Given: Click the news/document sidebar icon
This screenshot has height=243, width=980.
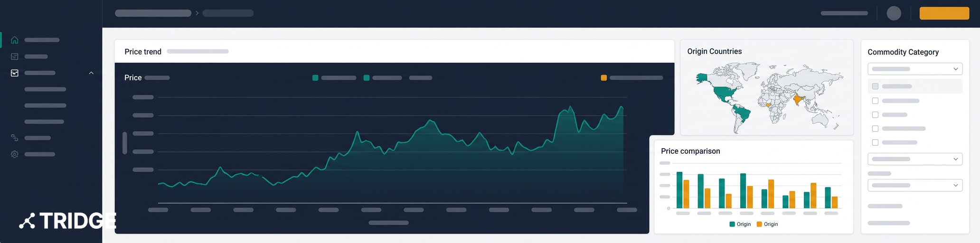Looking at the screenshot, I should (15, 56).
